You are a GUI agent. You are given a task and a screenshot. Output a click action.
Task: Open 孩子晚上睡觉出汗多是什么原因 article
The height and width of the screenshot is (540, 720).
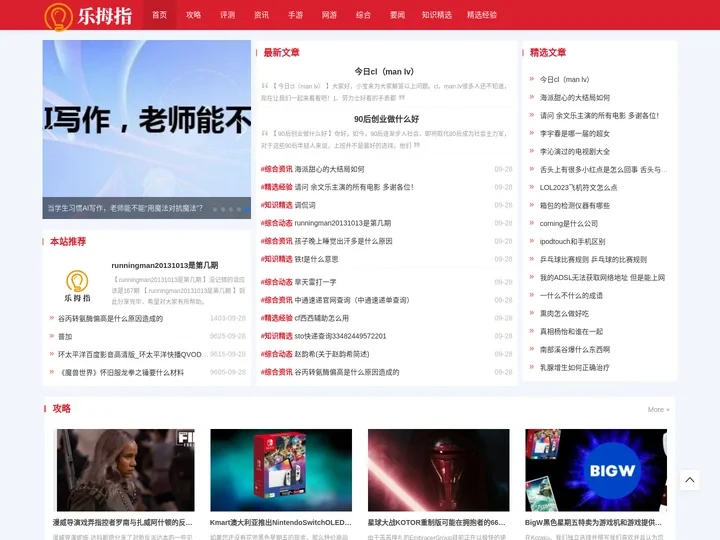(x=343, y=241)
